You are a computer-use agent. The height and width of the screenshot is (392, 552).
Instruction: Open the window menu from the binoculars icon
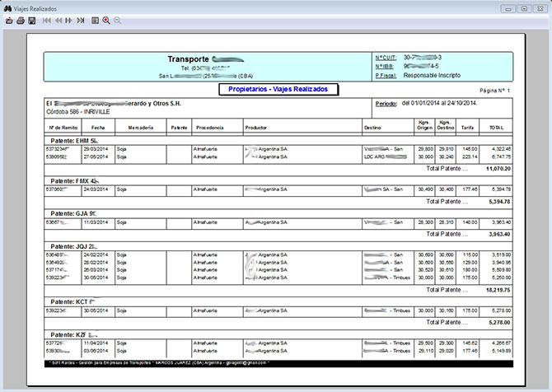(x=7, y=7)
